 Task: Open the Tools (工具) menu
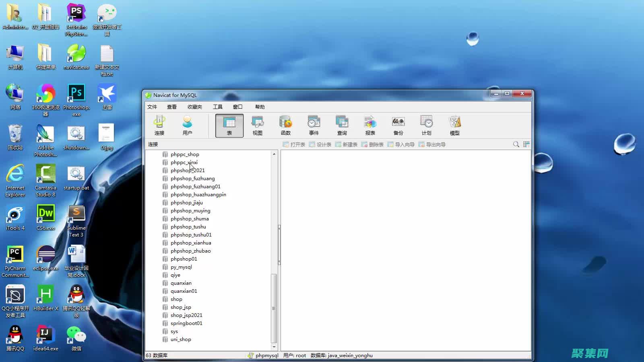click(217, 107)
